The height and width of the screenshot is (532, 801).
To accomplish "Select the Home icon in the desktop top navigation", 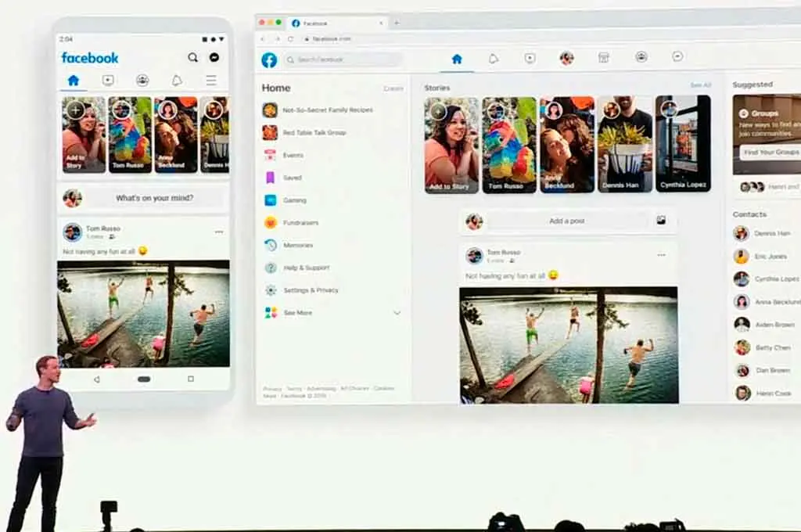I will [457, 59].
